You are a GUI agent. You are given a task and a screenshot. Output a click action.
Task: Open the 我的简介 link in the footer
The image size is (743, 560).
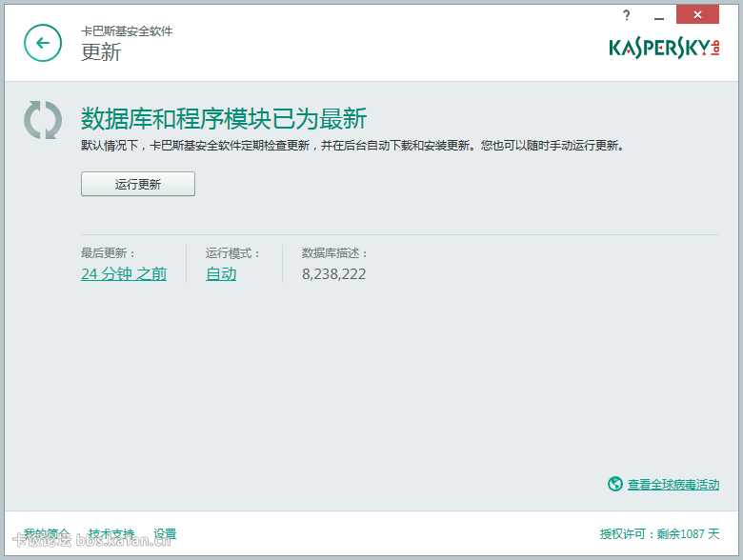47,534
